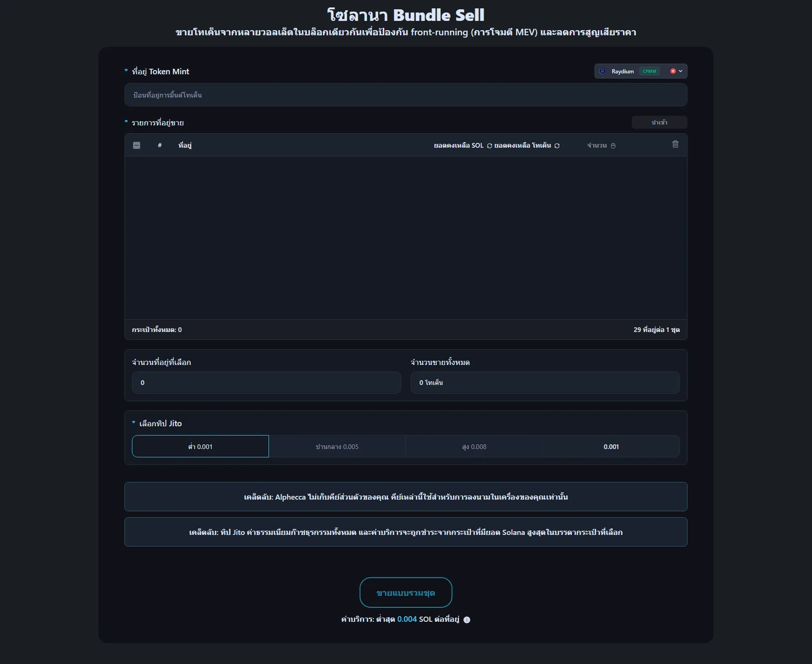
Task: Refresh token balance with the reload icon
Action: click(557, 146)
